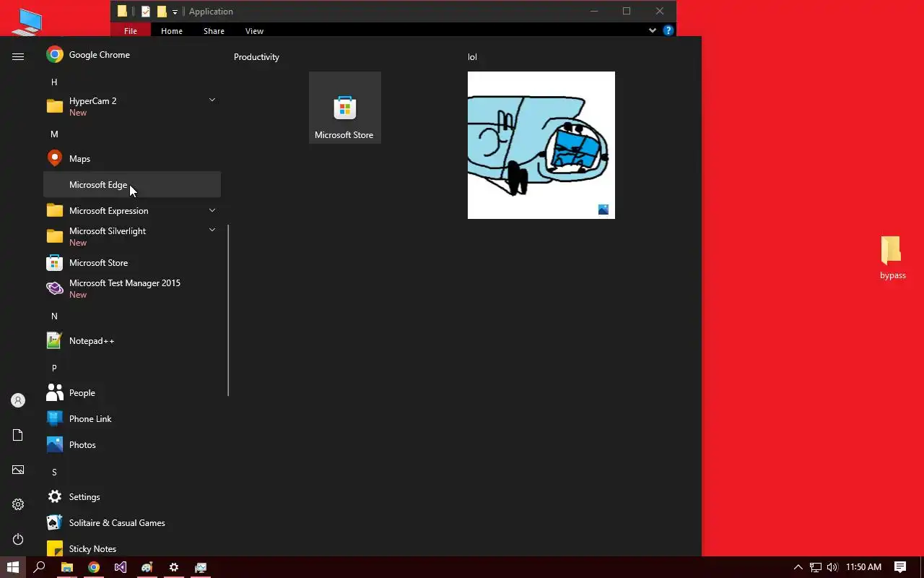Launch Maps from the app list
This screenshot has height=578, width=924.
point(132,159)
